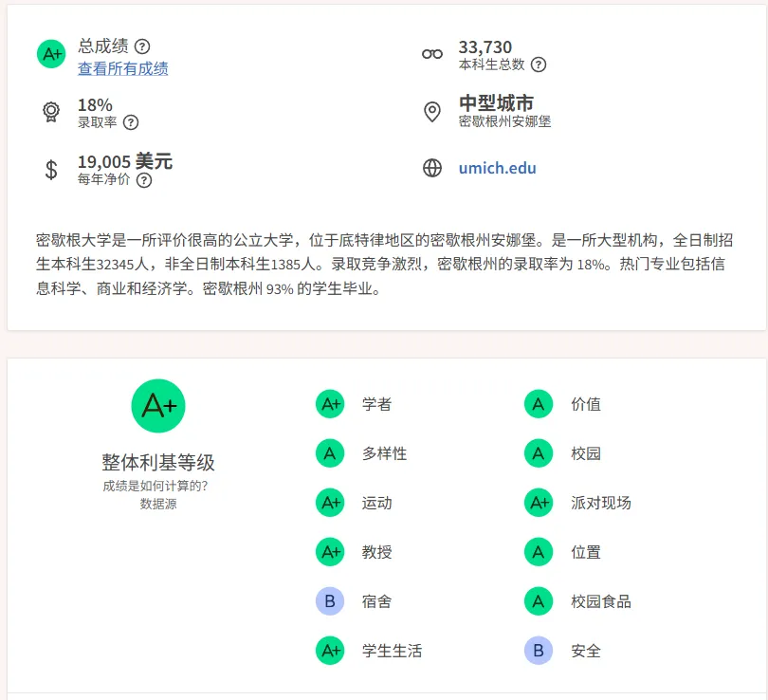Click the location pin icon
Screen dimensions: 768x700
click(x=432, y=112)
